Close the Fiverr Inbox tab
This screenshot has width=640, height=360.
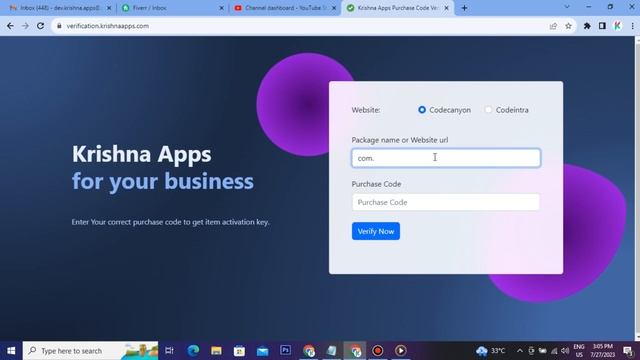221,8
